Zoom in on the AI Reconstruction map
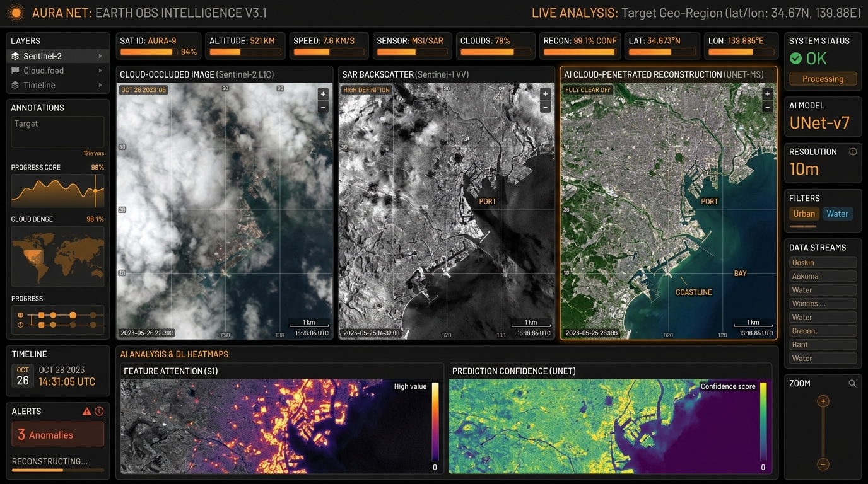The width and height of the screenshot is (868, 484). (x=767, y=94)
